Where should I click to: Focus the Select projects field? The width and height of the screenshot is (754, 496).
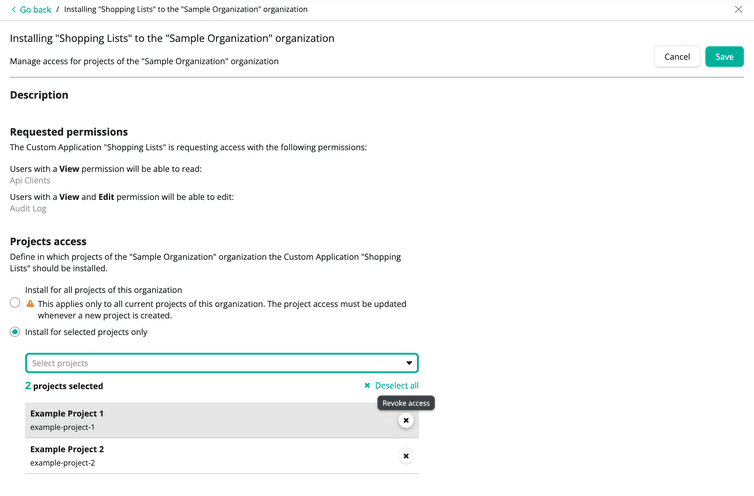coord(210,363)
